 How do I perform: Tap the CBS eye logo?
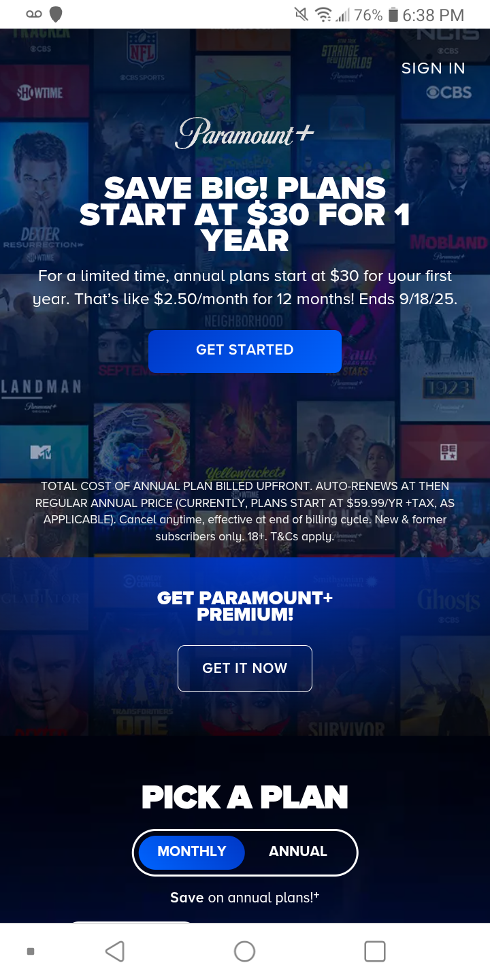coord(448,93)
